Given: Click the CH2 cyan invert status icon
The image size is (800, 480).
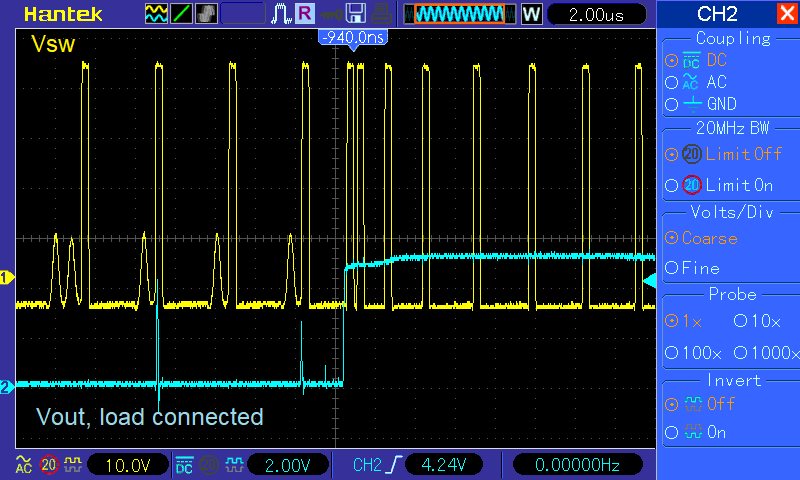Looking at the screenshot, I should pos(234,465).
